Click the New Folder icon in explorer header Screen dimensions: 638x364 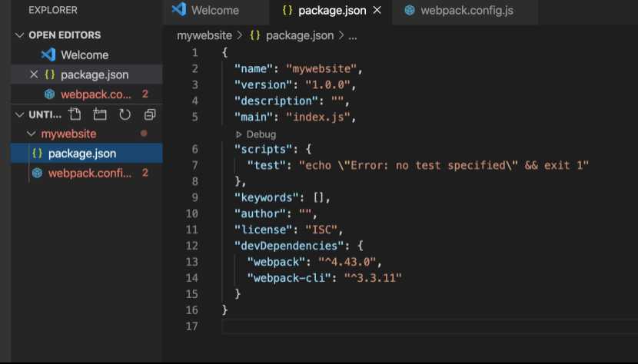click(x=100, y=114)
